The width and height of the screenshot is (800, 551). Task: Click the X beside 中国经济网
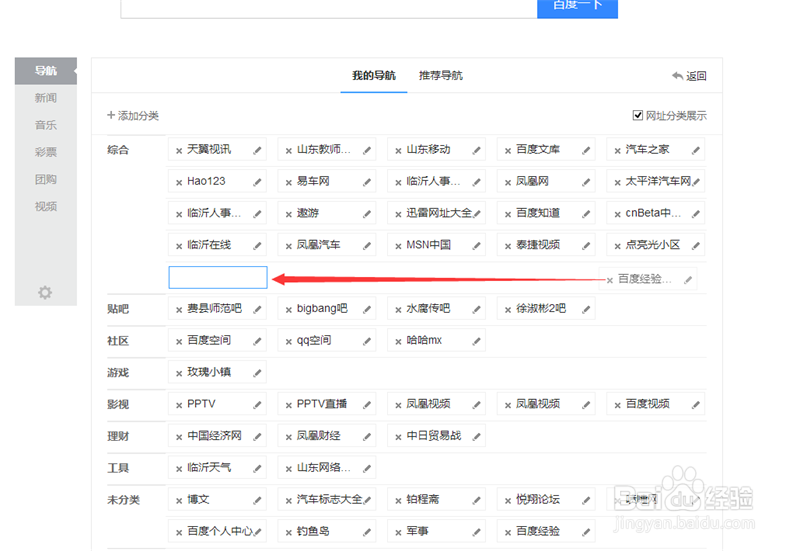click(x=179, y=437)
